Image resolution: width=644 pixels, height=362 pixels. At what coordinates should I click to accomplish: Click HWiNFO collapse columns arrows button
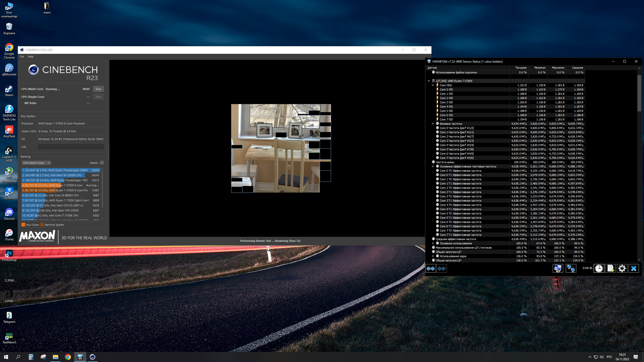pos(442,268)
